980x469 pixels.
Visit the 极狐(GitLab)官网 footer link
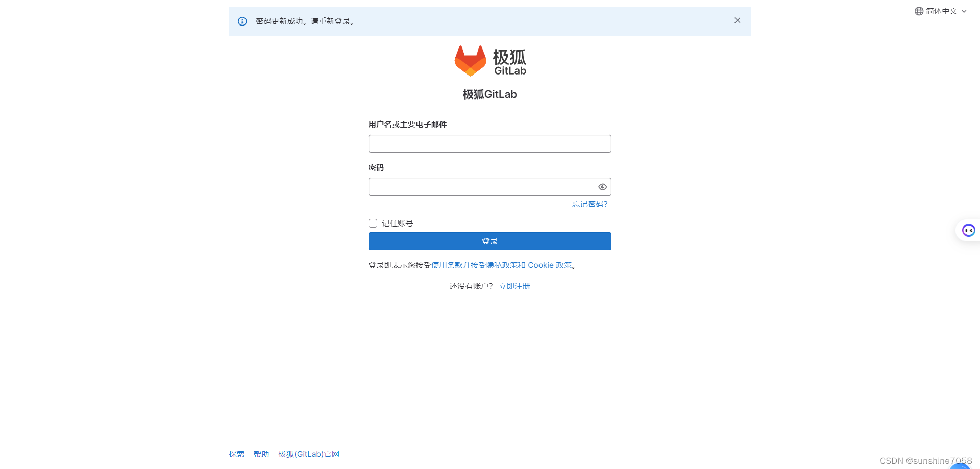coord(309,454)
